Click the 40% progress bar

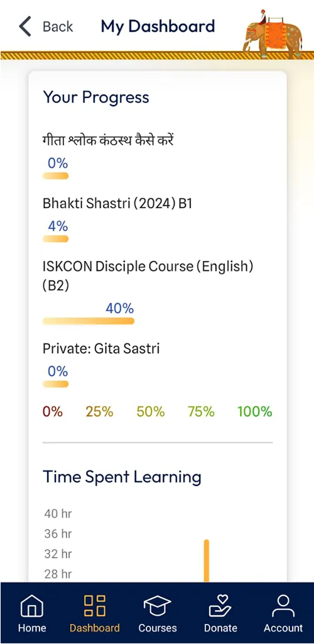pyautogui.click(x=89, y=321)
